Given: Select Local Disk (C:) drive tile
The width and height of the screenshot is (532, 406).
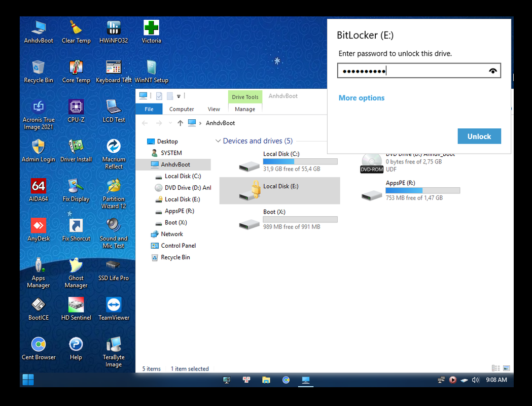Looking at the screenshot, I should (x=279, y=161).
